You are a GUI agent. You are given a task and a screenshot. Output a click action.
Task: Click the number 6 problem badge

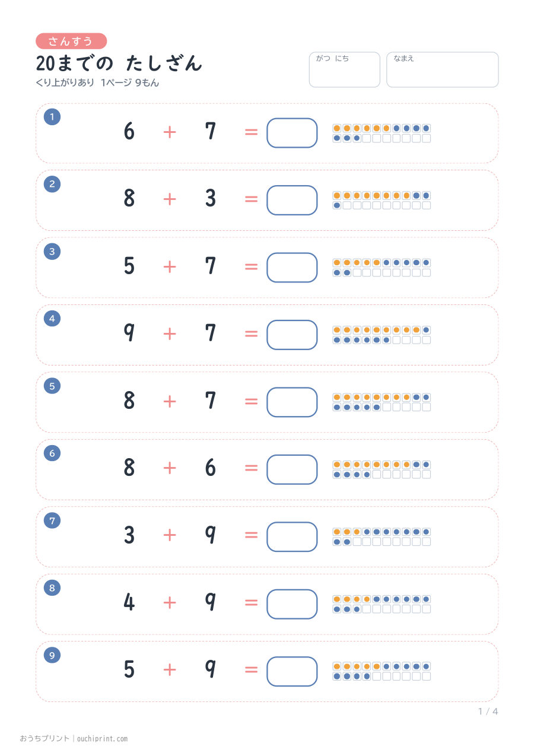[x=52, y=453]
